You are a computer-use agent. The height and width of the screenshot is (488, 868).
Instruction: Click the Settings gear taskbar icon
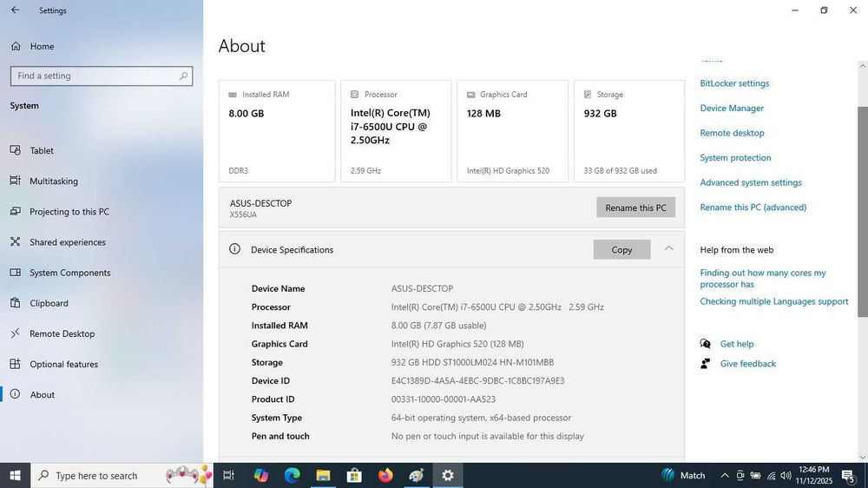(447, 475)
